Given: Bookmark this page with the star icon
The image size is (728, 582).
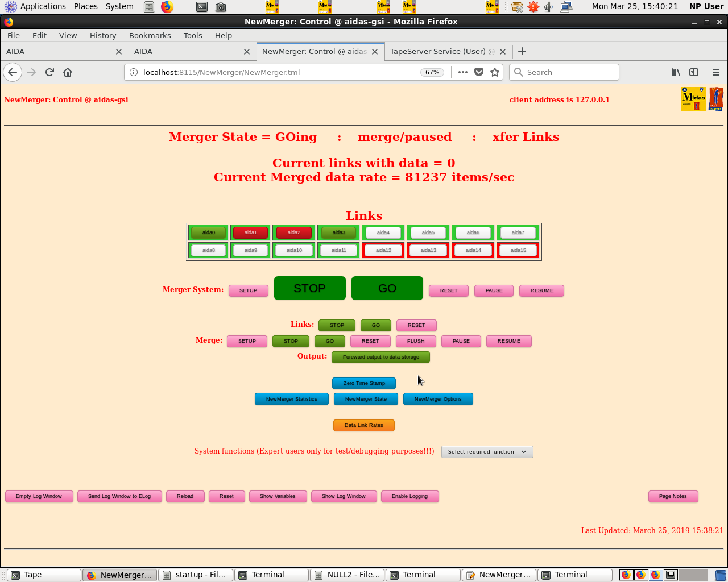Looking at the screenshot, I should point(495,72).
